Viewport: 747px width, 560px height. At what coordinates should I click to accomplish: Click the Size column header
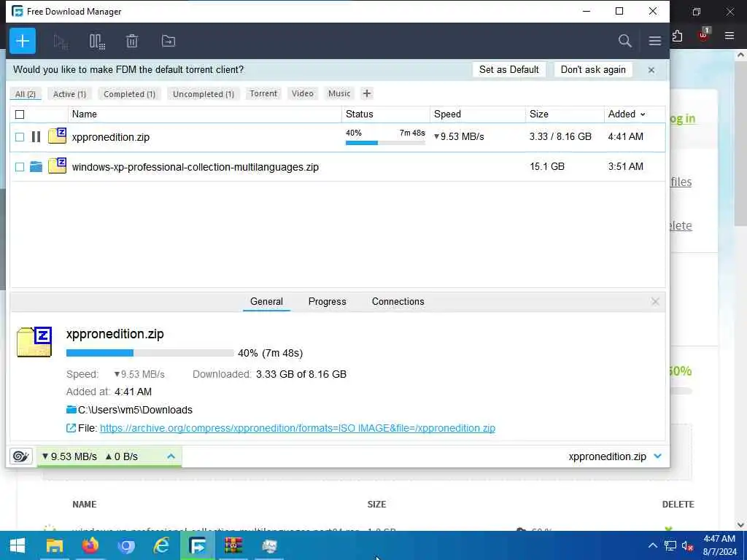(565, 114)
